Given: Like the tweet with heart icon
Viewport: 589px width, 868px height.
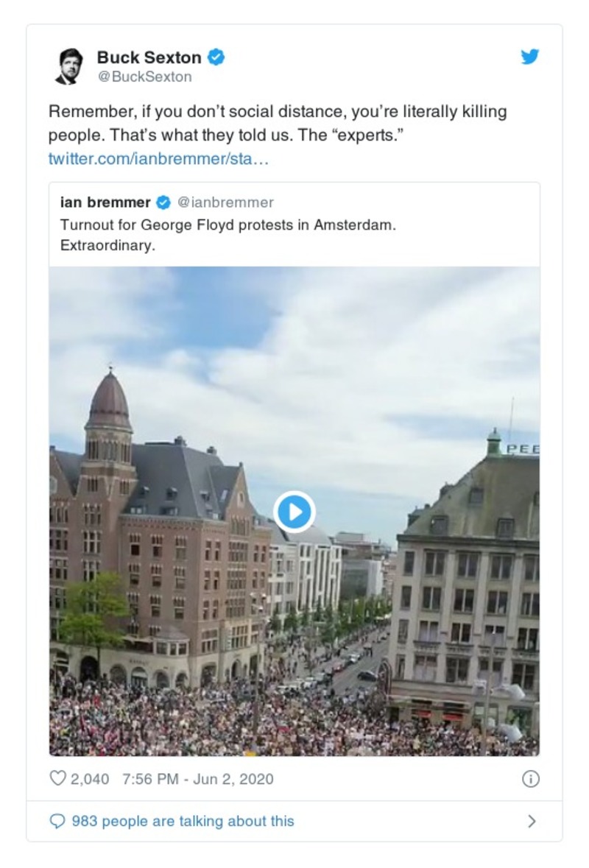Looking at the screenshot, I should tap(57, 778).
